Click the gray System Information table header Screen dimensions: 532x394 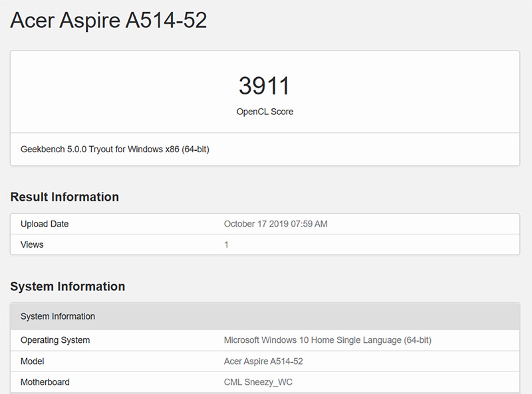tap(58, 316)
